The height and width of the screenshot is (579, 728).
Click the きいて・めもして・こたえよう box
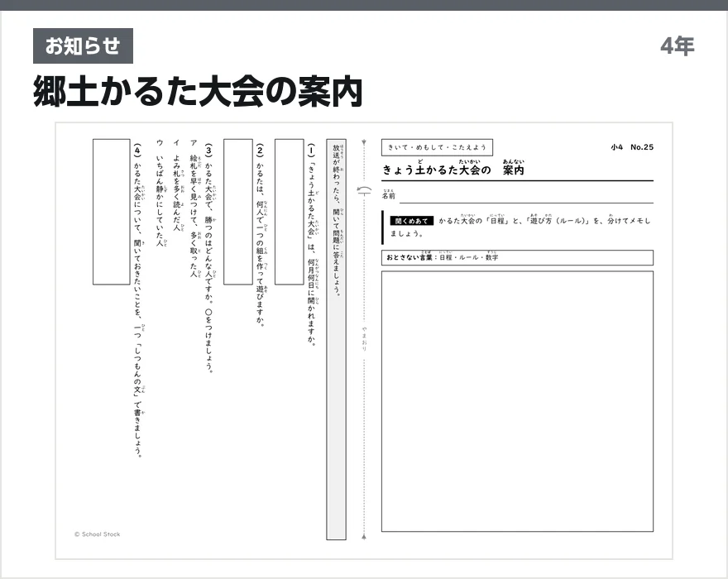point(437,147)
